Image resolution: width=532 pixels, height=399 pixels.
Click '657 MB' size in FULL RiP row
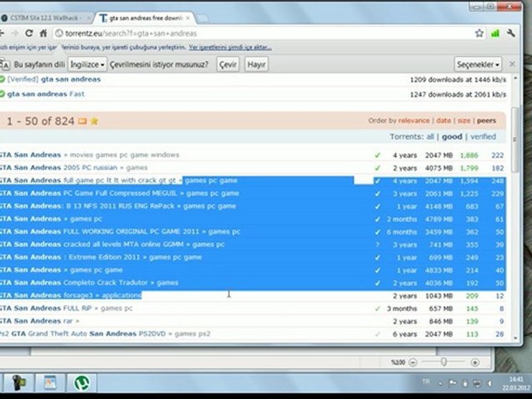click(x=441, y=309)
